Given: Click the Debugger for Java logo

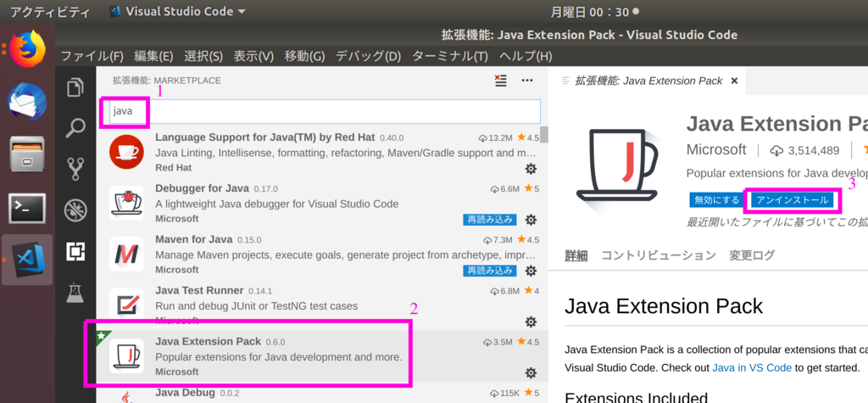Looking at the screenshot, I should (127, 203).
